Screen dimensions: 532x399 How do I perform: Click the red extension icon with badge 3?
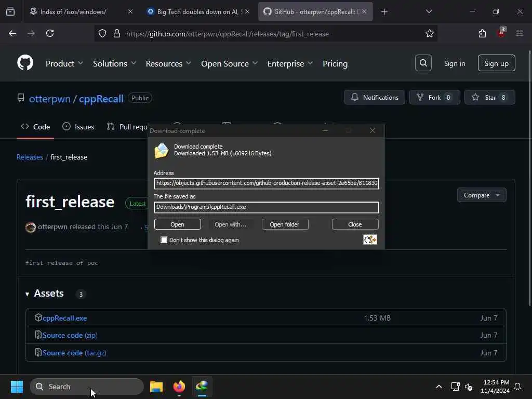(501, 33)
